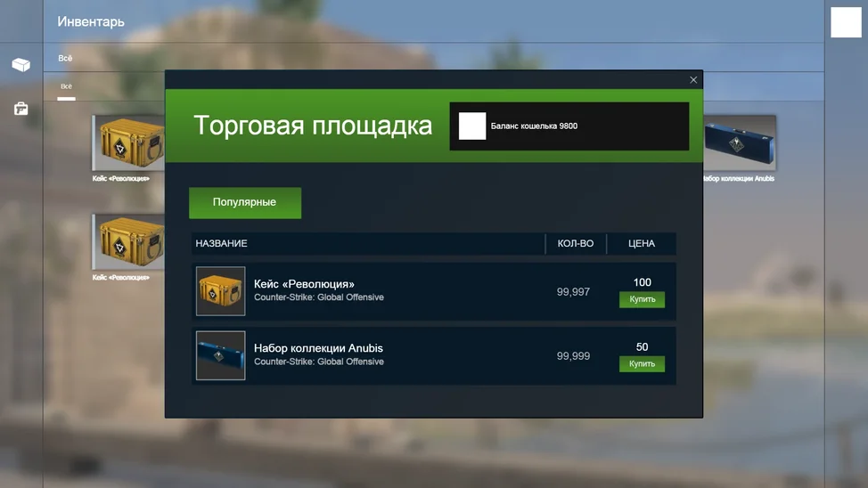The height and width of the screenshot is (488, 868).
Task: Click the Набор коллекции Anubis listing thumbnail
Action: pos(220,355)
